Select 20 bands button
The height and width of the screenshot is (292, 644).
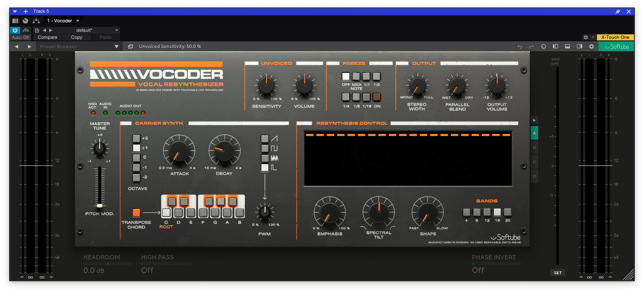[508, 212]
